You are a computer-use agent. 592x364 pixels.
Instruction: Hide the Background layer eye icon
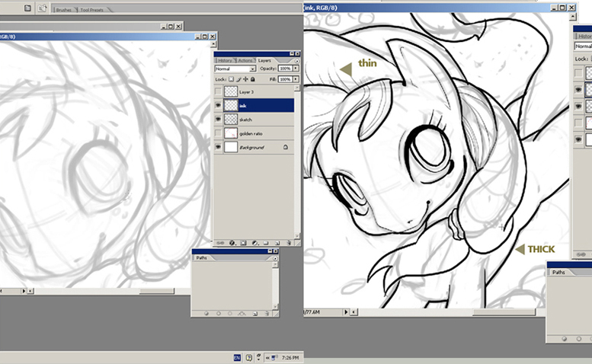(x=218, y=147)
